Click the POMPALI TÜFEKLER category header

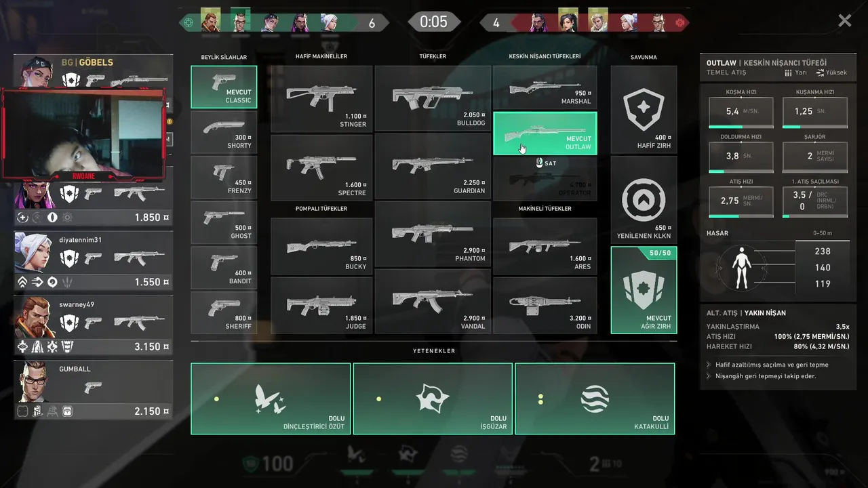click(x=321, y=209)
